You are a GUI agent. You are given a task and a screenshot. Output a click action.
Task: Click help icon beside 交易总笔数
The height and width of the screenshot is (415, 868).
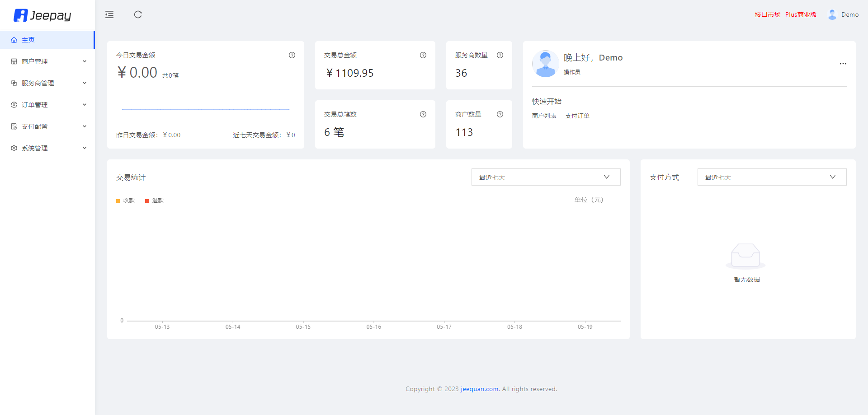pos(423,114)
